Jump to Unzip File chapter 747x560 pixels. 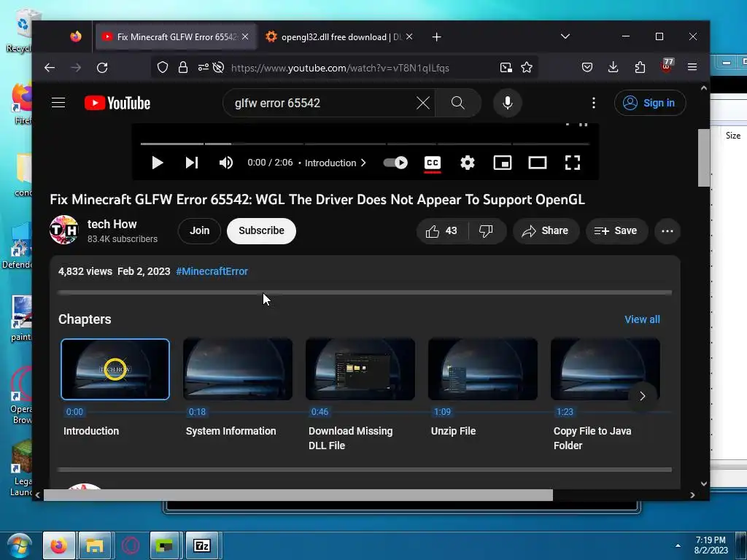(x=483, y=369)
